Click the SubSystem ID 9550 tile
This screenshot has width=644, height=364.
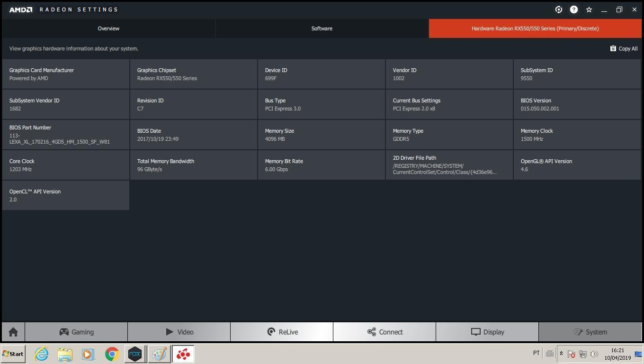[x=577, y=74]
